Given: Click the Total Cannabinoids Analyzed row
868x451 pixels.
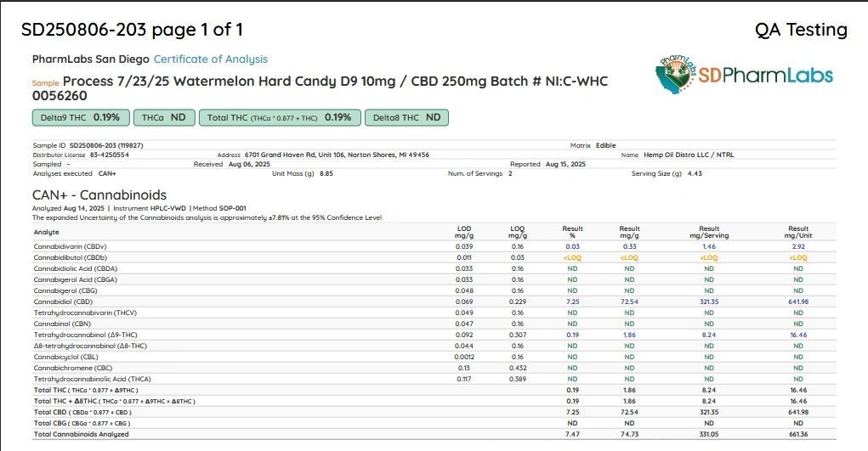Looking at the screenshot, I should 82,434.
